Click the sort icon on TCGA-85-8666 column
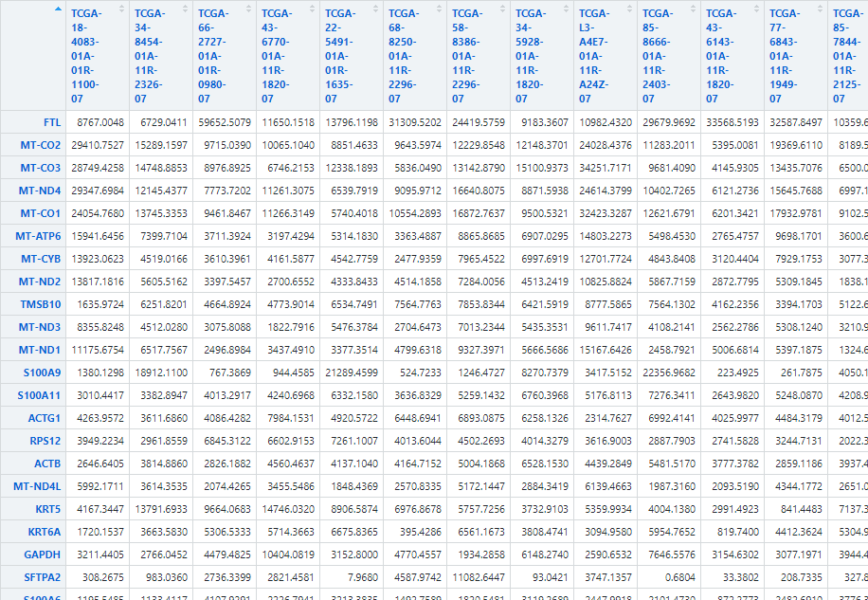This screenshot has width=868, height=600. pos(695,9)
